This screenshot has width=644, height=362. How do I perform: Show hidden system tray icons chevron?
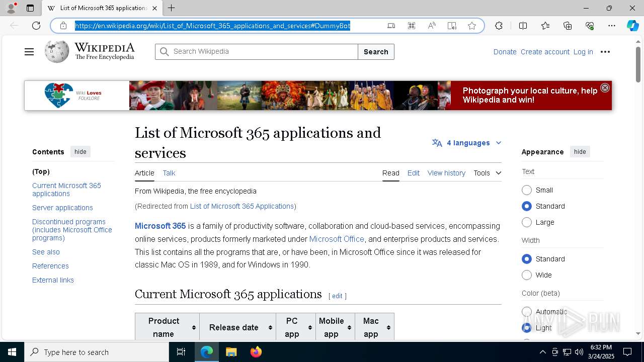542,352
